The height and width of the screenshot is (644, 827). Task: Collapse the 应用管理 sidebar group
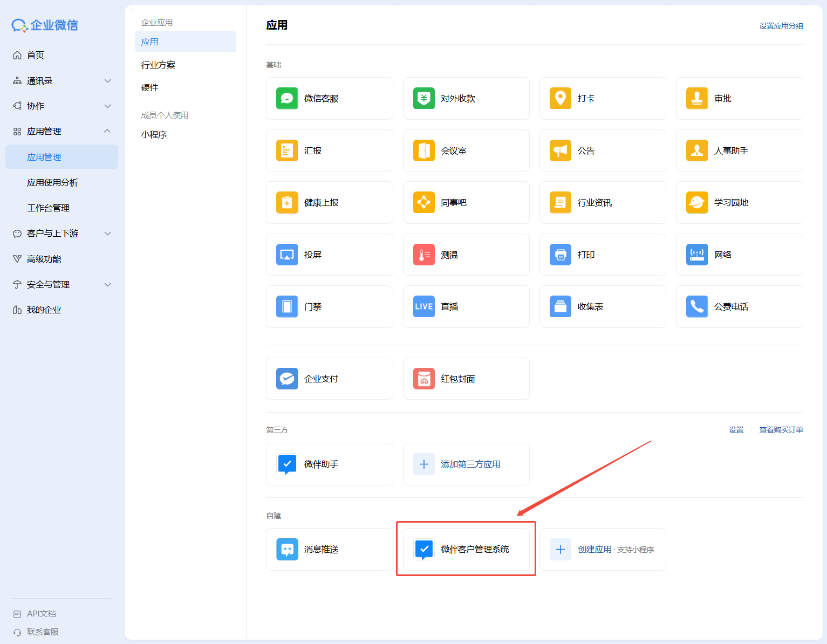[107, 131]
